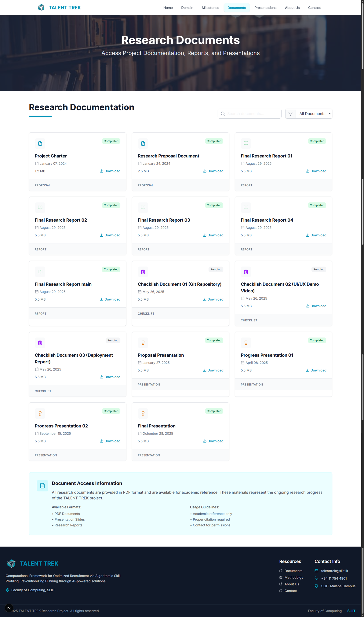The image size is (364, 617).
Task: Open the Methodolgy link in footer Resources
Action: (293, 577)
